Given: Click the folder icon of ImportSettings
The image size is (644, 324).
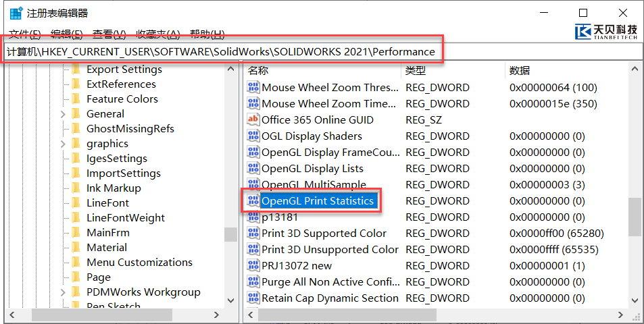Looking at the screenshot, I should [x=76, y=173].
